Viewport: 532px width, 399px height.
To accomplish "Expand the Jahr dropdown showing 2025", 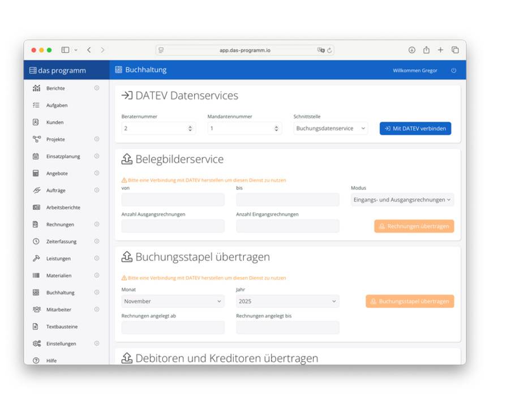I will click(x=287, y=301).
